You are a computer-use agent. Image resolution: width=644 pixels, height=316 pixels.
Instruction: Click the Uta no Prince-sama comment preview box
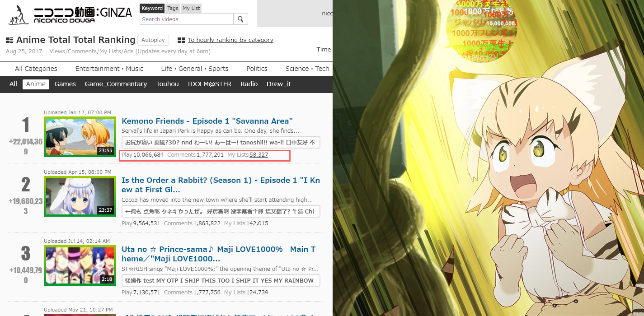coord(221,280)
